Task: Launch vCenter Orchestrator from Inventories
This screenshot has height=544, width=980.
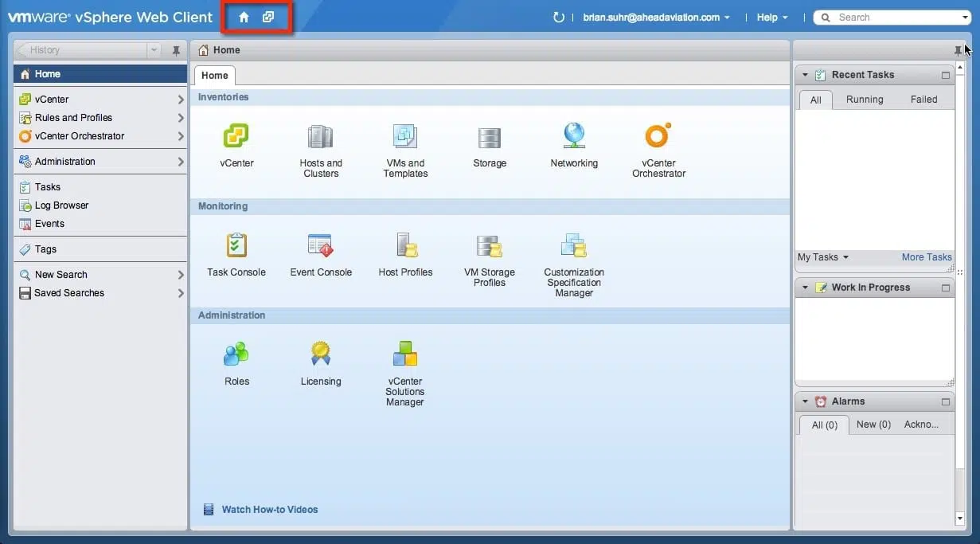Action: [x=658, y=137]
